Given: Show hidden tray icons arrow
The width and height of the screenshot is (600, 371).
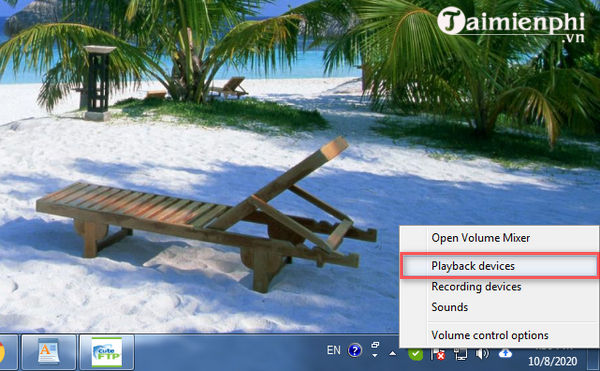Looking at the screenshot, I should pos(393,353).
